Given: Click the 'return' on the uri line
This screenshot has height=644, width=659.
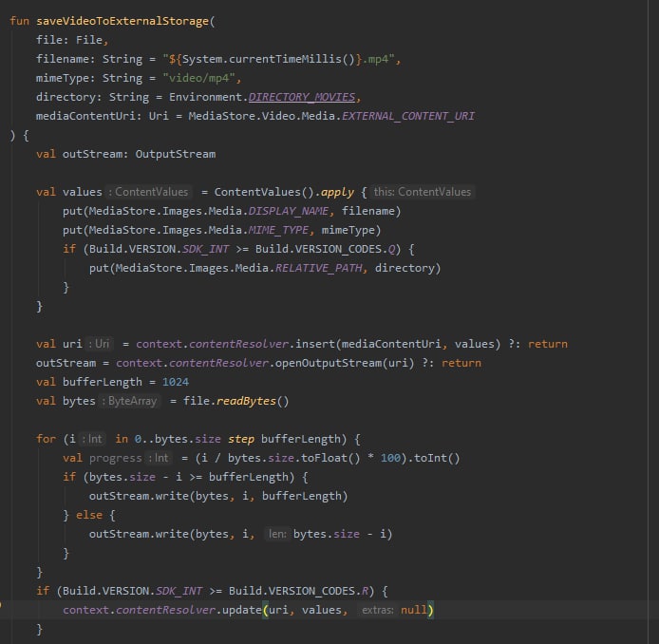Looking at the screenshot, I should pyautogui.click(x=548, y=344).
